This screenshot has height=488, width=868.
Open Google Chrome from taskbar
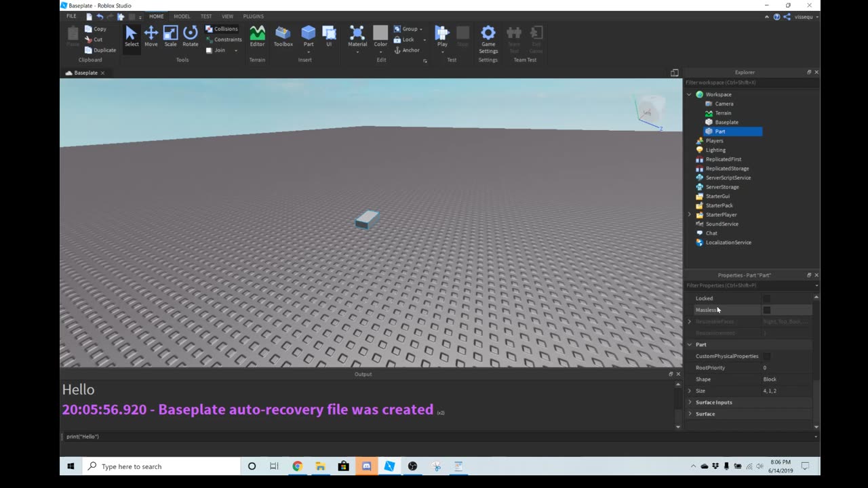[x=297, y=466]
